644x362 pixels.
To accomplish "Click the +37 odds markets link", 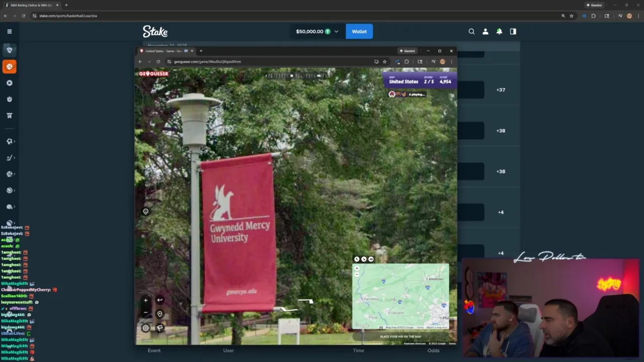I will [501, 90].
